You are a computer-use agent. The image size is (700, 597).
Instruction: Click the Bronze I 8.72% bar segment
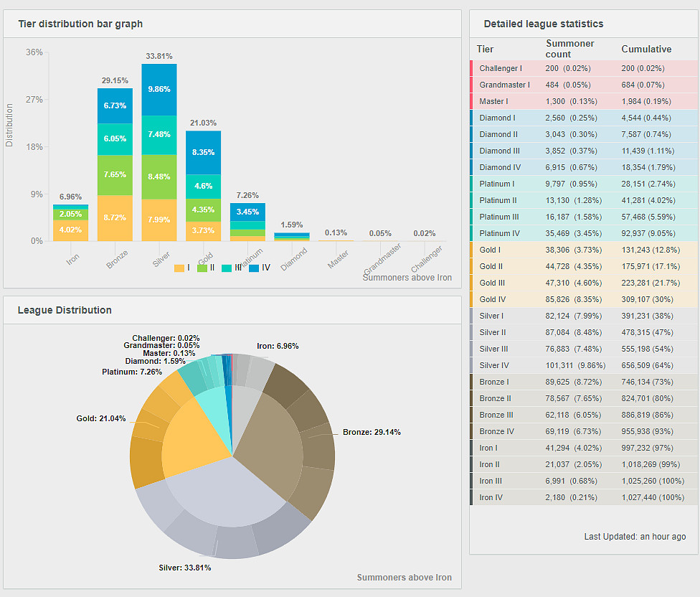(x=115, y=217)
